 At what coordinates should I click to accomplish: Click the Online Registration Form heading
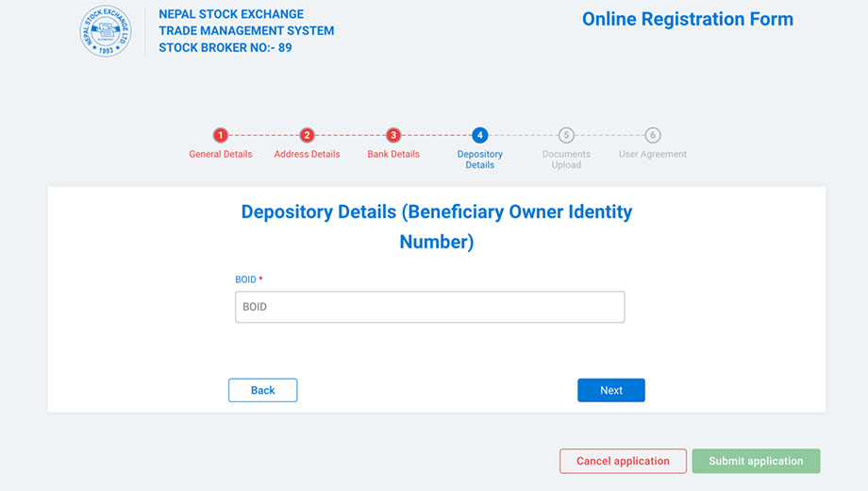688,20
